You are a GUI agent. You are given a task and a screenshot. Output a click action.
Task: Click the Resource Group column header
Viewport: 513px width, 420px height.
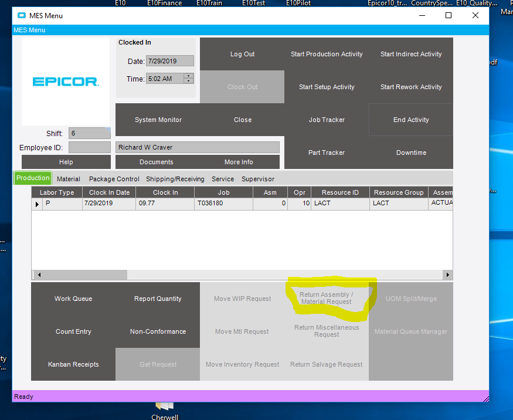click(x=399, y=192)
